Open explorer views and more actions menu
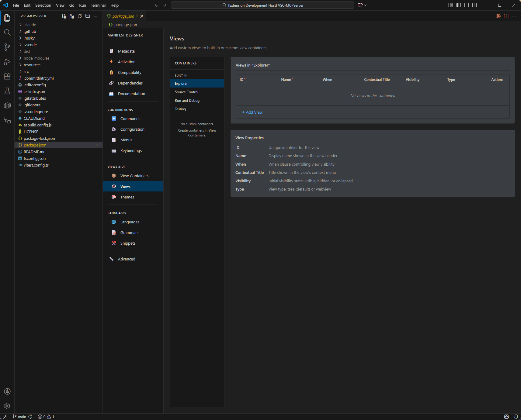 pos(96,16)
